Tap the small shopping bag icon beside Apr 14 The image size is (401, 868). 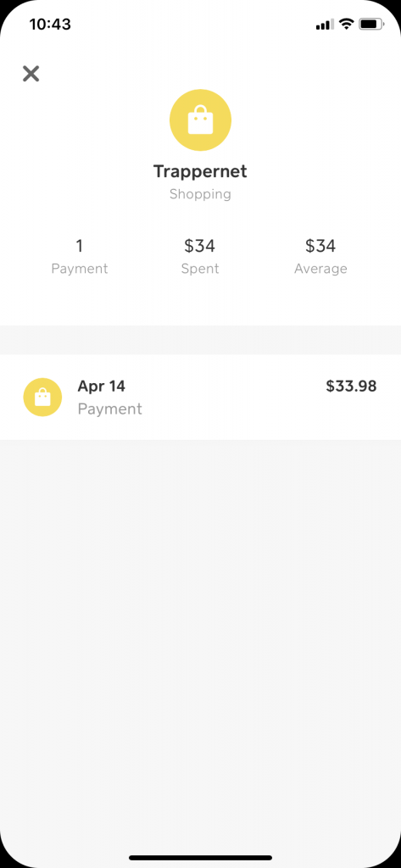click(x=42, y=397)
